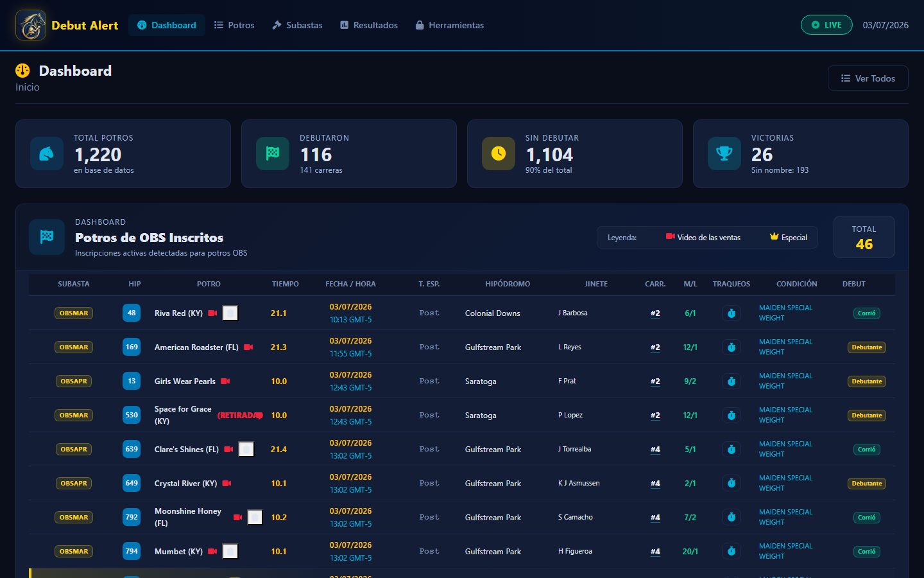924x578 pixels.
Task: Click hip number 48 badge
Action: pyautogui.click(x=132, y=313)
